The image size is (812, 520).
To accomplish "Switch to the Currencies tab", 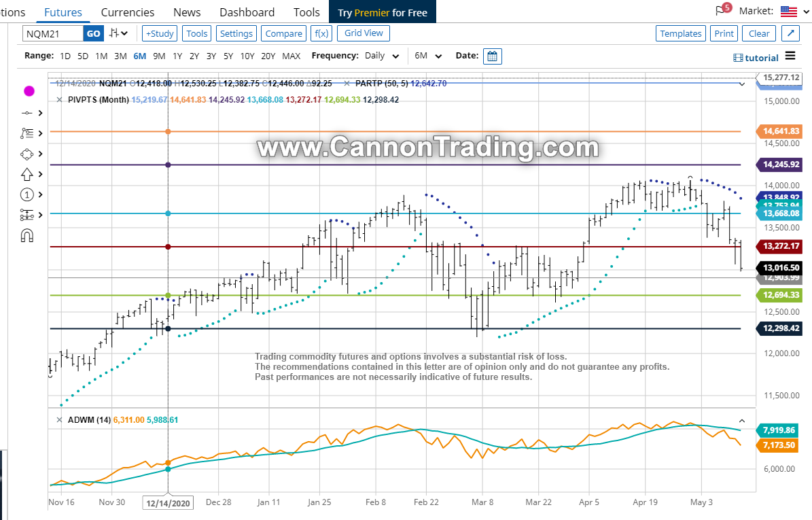I will pos(127,12).
